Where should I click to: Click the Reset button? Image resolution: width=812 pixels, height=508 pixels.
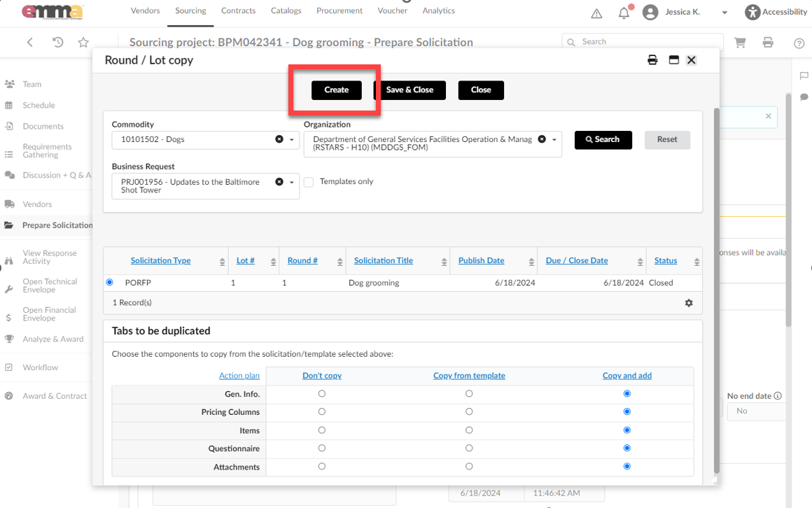667,140
